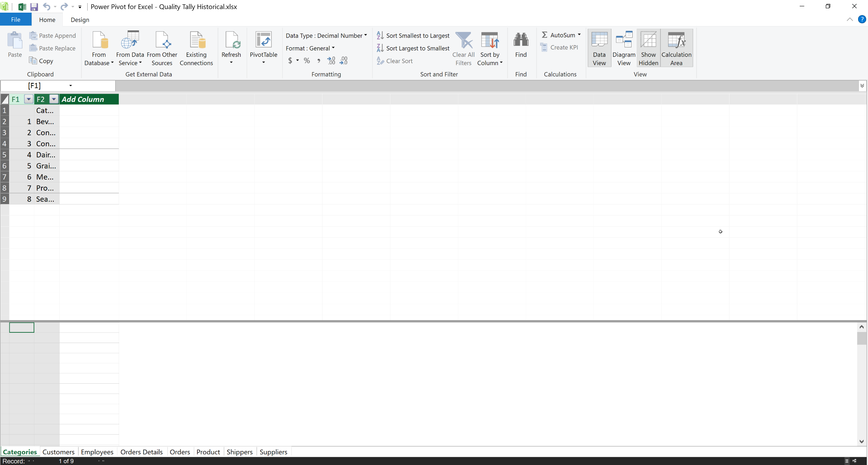Open the [F1] name box dropdown

[71, 86]
